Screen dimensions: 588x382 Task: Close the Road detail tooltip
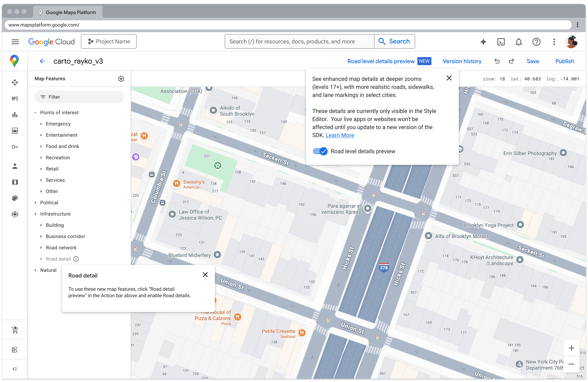[x=205, y=275]
